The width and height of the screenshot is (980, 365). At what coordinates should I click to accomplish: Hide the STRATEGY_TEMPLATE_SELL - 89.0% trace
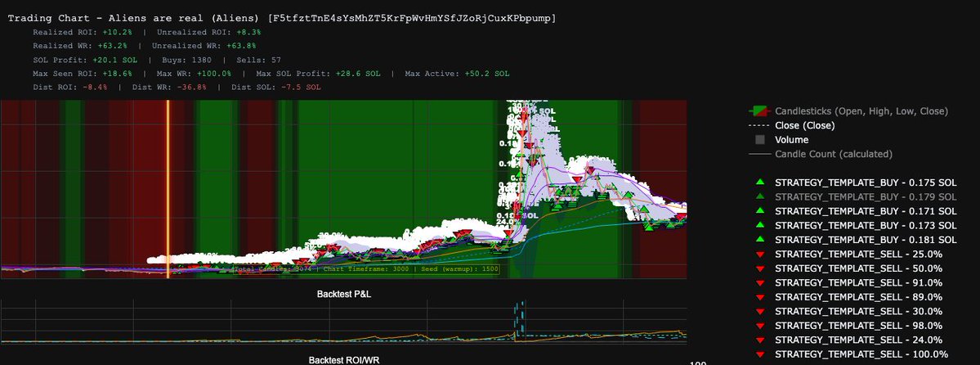pos(858,297)
